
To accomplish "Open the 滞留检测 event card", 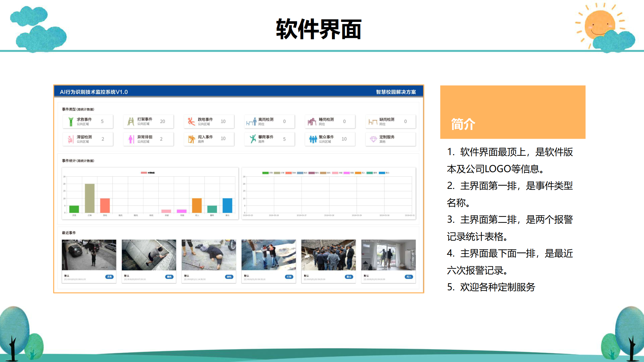I will (88, 139).
